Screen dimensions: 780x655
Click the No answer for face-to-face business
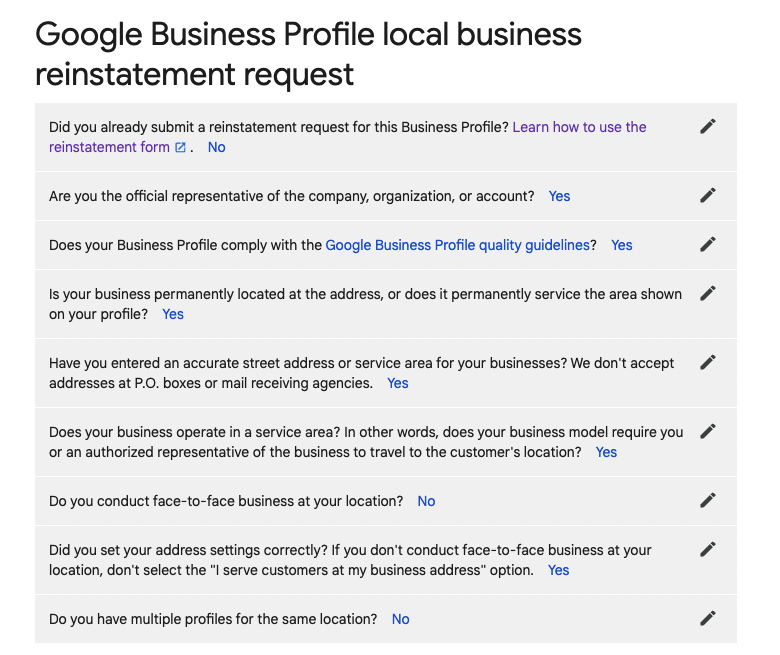pos(426,501)
